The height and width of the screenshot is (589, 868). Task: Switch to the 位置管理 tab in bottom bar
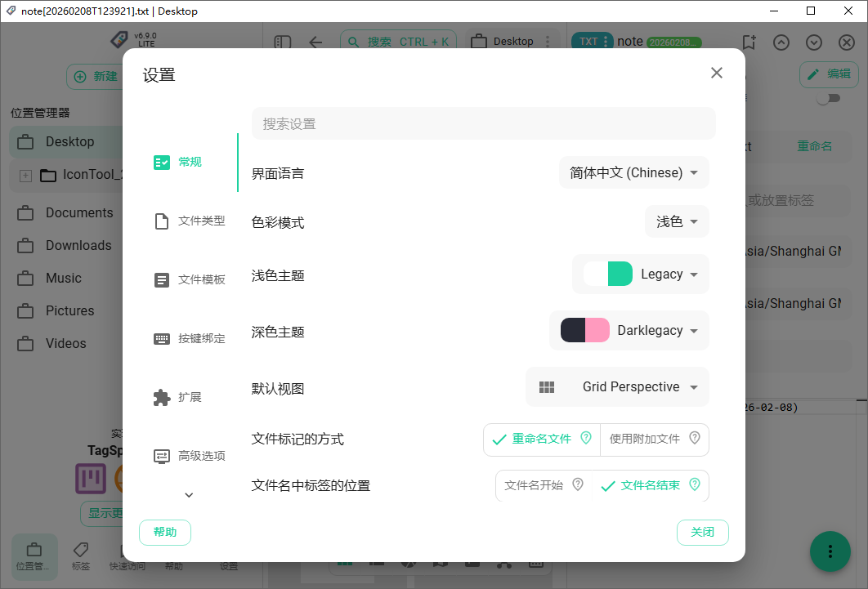(34, 556)
